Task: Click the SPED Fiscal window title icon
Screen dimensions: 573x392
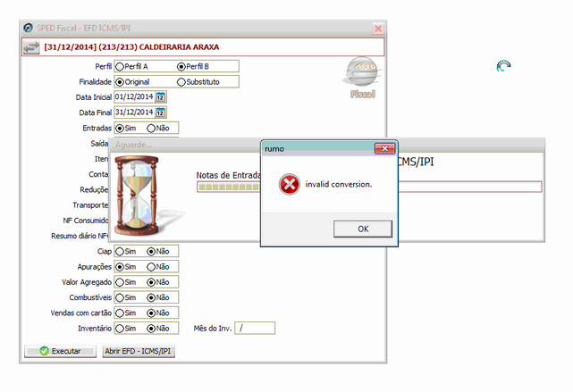Action: click(28, 28)
